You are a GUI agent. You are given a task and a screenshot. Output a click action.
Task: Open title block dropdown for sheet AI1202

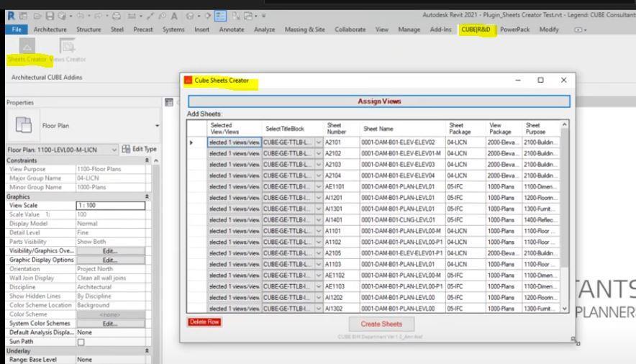coord(319,298)
